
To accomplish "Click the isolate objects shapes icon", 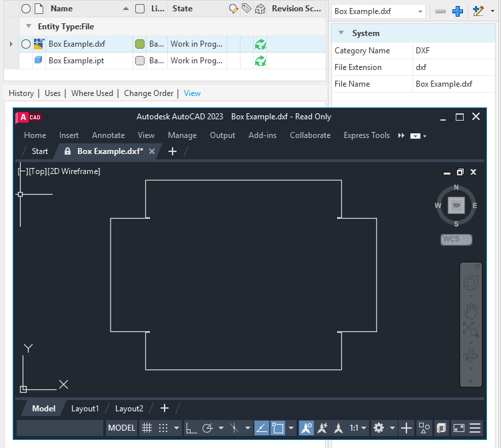I will tap(424, 428).
